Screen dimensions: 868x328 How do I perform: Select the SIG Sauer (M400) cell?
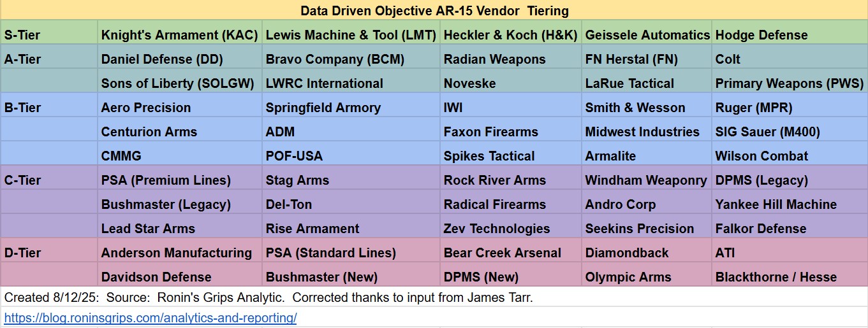(x=790, y=132)
